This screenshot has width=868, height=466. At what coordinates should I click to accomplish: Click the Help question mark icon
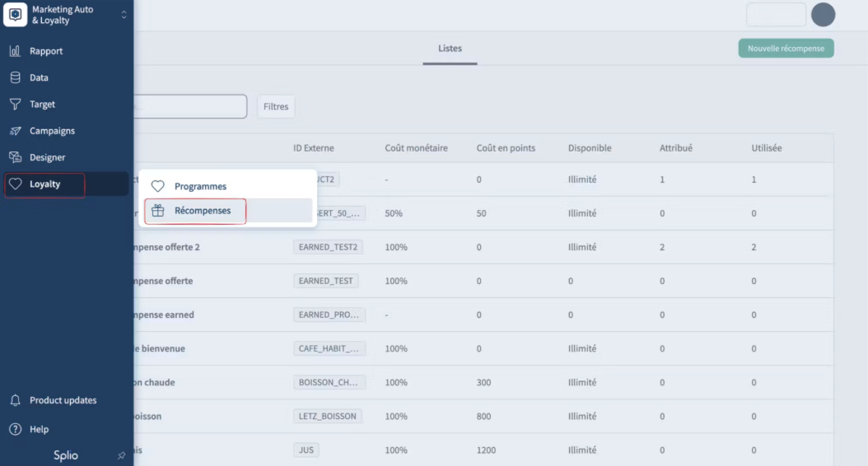(x=15, y=429)
